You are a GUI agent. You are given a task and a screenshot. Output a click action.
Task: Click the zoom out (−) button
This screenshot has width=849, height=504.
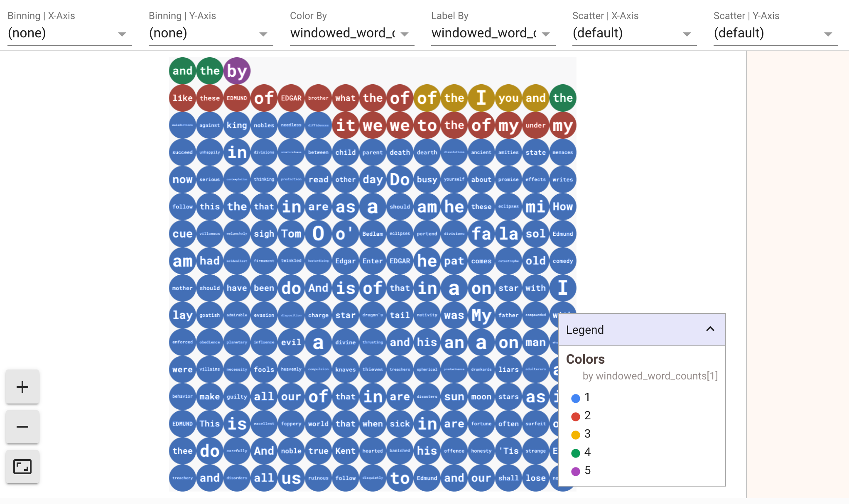22,427
